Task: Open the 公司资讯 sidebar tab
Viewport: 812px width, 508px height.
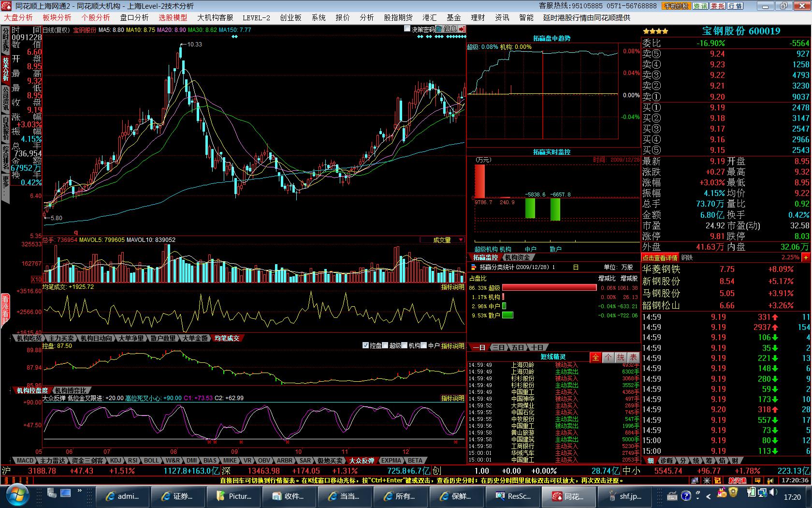Action: pos(5,99)
